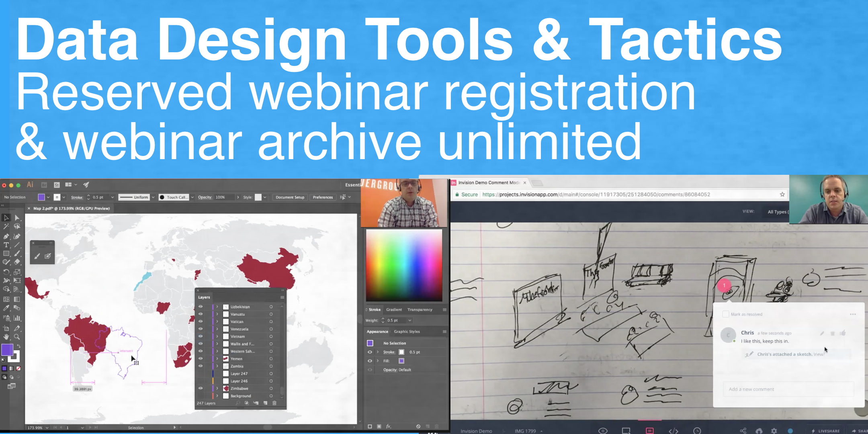Expand Fill attribute in Appearance panel

378,361
